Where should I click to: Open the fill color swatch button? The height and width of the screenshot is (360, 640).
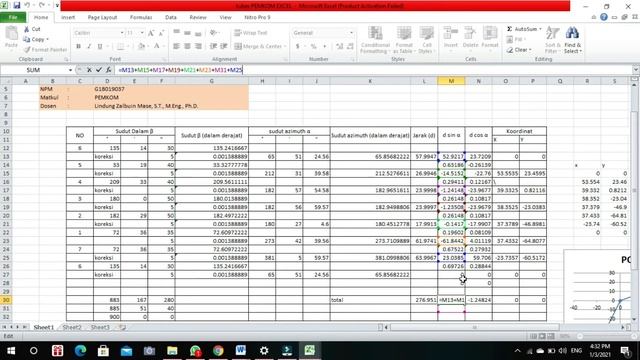point(141,46)
